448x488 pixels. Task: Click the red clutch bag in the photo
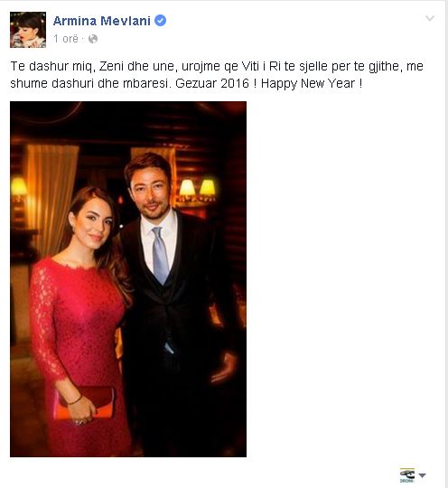[x=85, y=402]
